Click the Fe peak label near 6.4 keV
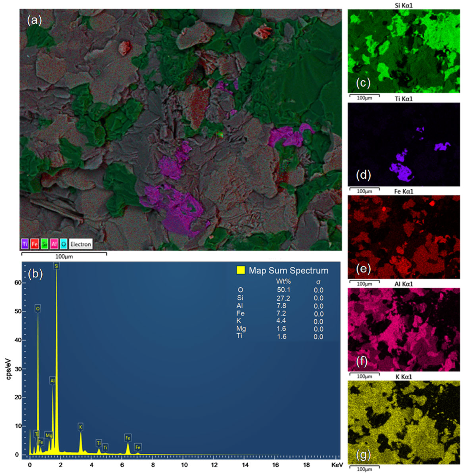The height and width of the screenshot is (476, 464). coord(128,438)
